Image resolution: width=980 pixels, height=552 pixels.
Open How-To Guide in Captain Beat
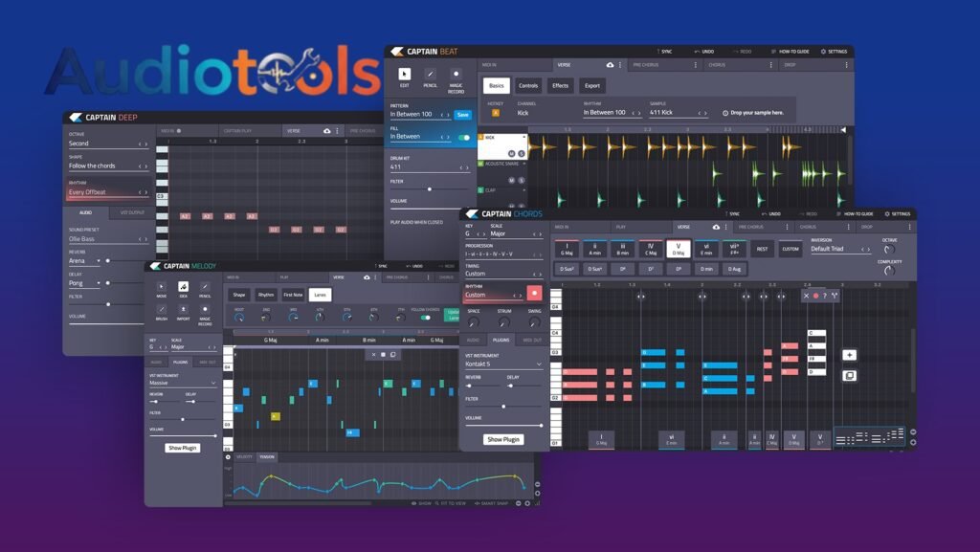(791, 52)
